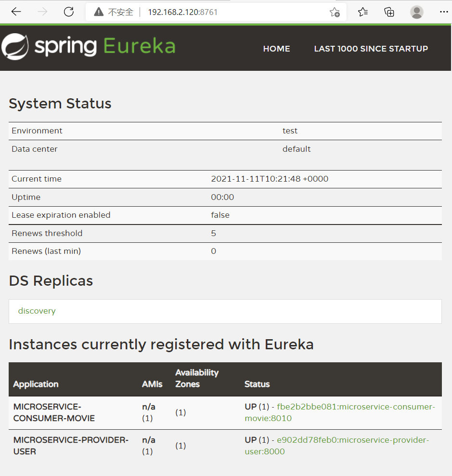The height and width of the screenshot is (476, 452).
Task: Add this page to favorites star icon
Action: pos(335,12)
